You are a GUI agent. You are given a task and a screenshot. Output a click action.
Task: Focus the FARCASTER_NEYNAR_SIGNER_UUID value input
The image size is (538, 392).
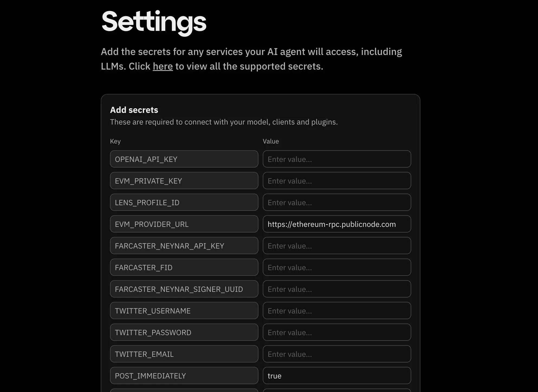[x=337, y=289]
